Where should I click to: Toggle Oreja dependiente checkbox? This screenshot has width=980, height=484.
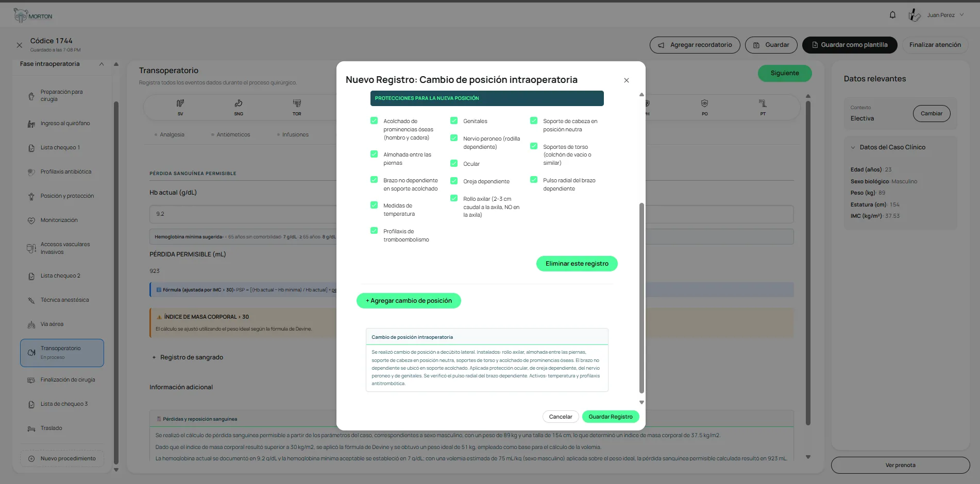pyautogui.click(x=454, y=181)
